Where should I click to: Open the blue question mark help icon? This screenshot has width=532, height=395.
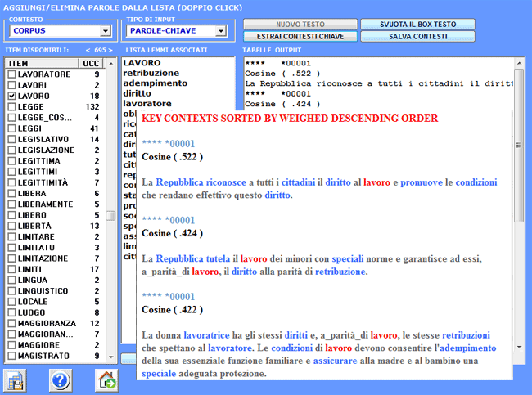click(x=61, y=380)
